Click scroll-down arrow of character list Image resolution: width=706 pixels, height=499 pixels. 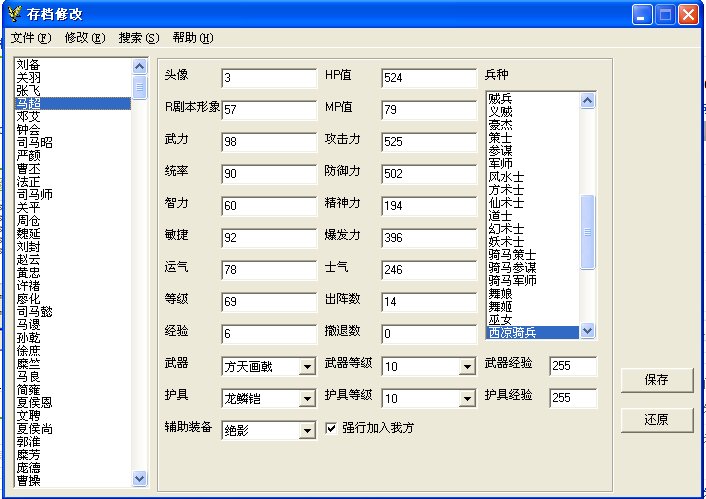pos(140,478)
